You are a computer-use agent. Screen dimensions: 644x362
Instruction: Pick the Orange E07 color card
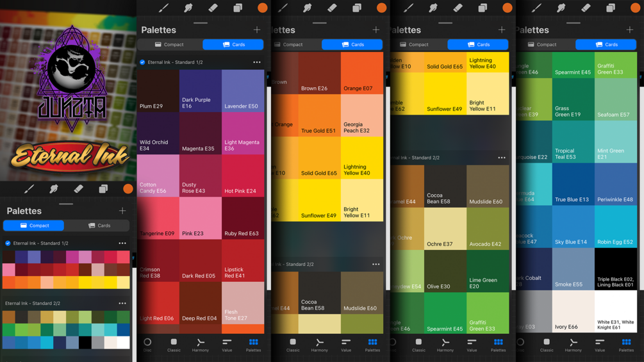[362, 73]
